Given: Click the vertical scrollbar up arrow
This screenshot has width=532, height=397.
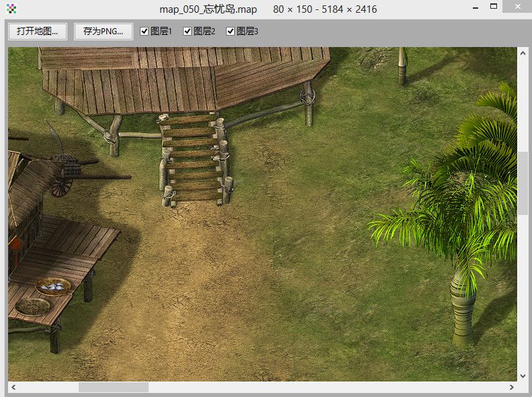Looking at the screenshot, I should pos(523,53).
